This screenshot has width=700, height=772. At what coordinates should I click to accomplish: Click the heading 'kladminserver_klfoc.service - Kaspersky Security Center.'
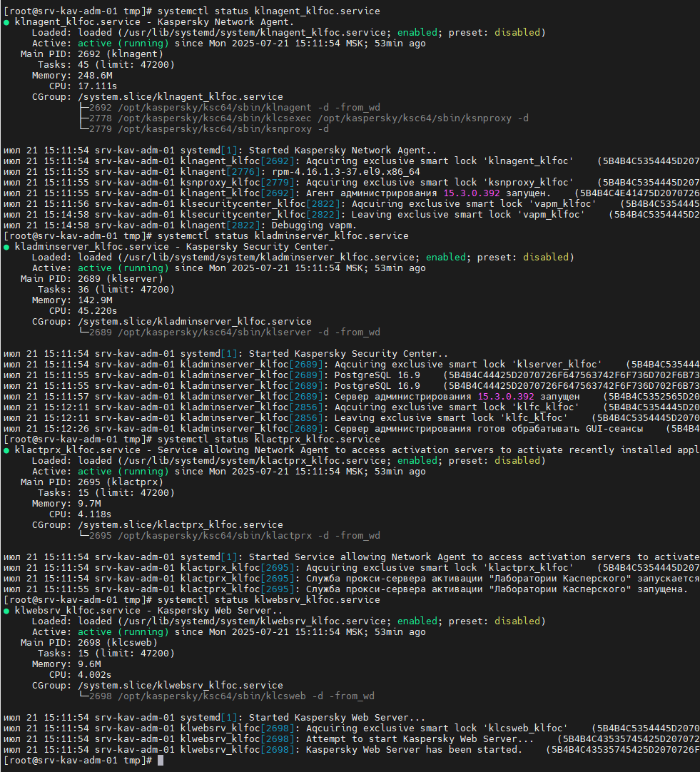[173, 247]
